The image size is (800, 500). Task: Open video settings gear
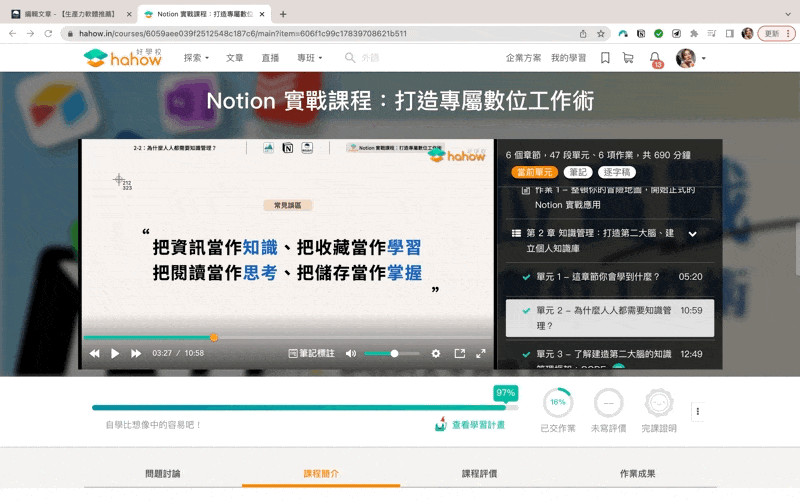click(436, 353)
